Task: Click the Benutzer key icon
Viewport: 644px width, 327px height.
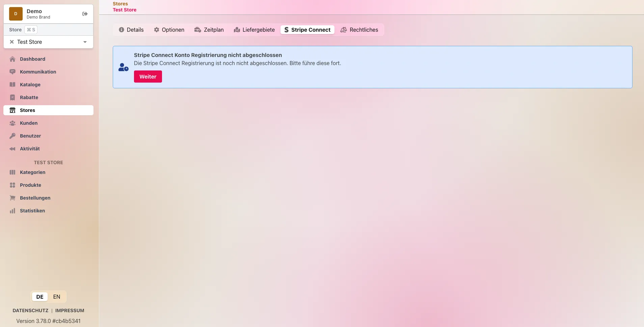Action: click(12, 136)
